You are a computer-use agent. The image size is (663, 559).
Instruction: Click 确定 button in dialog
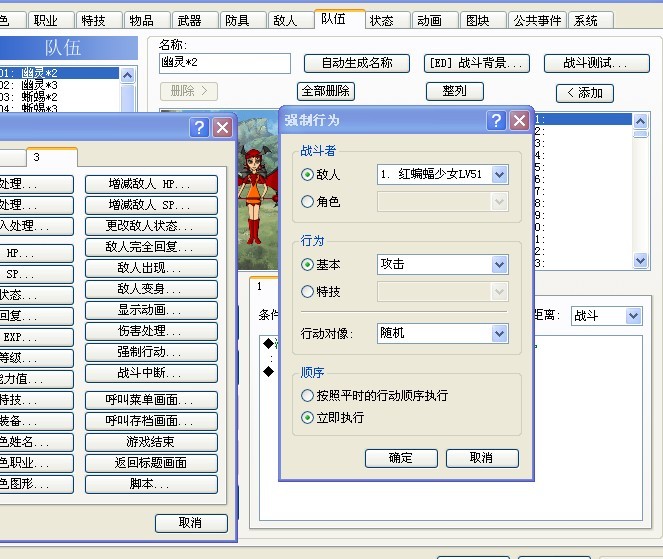coord(401,458)
